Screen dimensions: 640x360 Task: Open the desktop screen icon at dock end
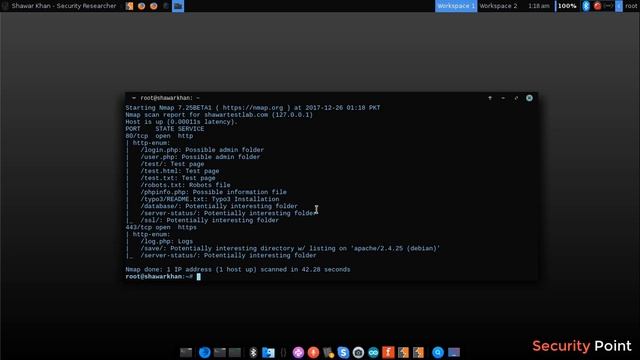coord(454,352)
